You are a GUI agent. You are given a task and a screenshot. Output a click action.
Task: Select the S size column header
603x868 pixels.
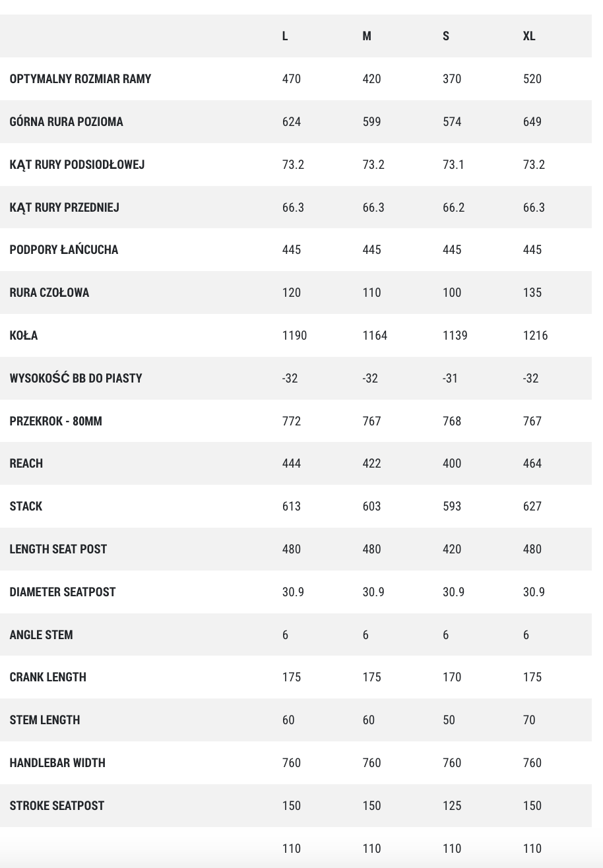446,36
